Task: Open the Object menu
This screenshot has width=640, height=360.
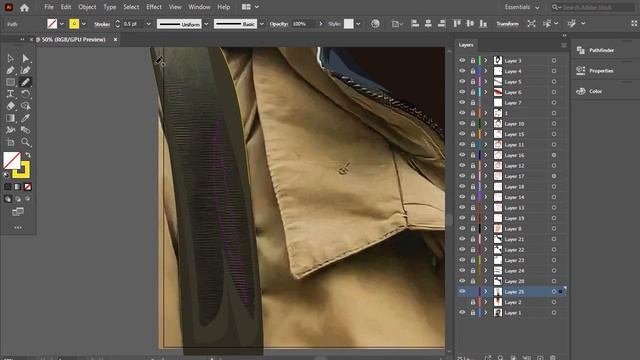Action: point(87,7)
